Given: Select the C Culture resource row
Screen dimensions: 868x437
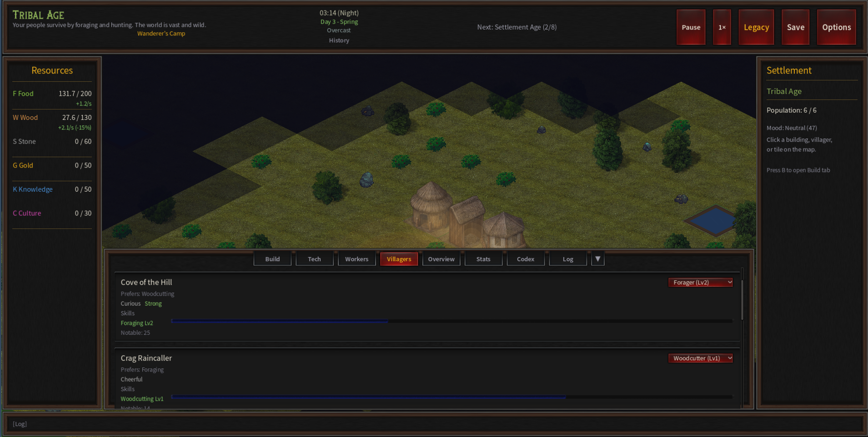Looking at the screenshot, I should (x=52, y=214).
